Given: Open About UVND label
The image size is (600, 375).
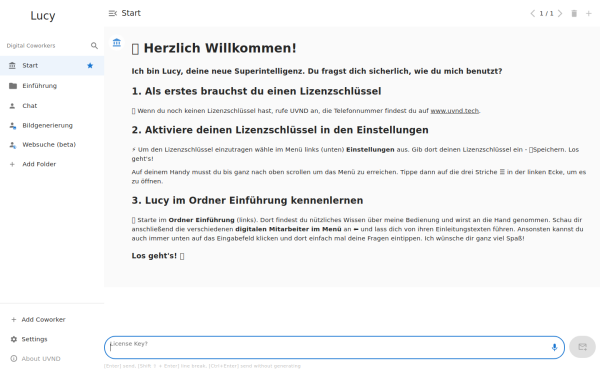Looking at the screenshot, I should tap(41, 359).
